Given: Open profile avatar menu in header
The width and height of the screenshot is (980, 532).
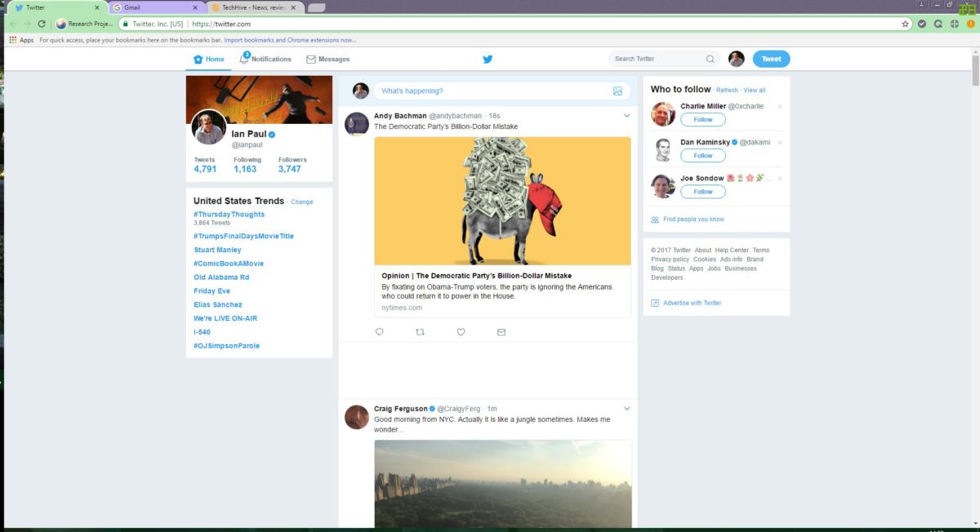Looking at the screenshot, I should (737, 59).
